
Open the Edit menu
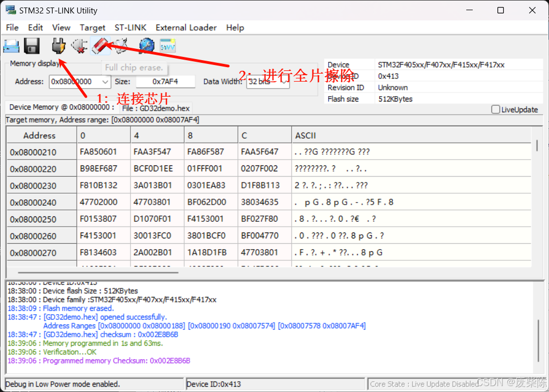(35, 27)
